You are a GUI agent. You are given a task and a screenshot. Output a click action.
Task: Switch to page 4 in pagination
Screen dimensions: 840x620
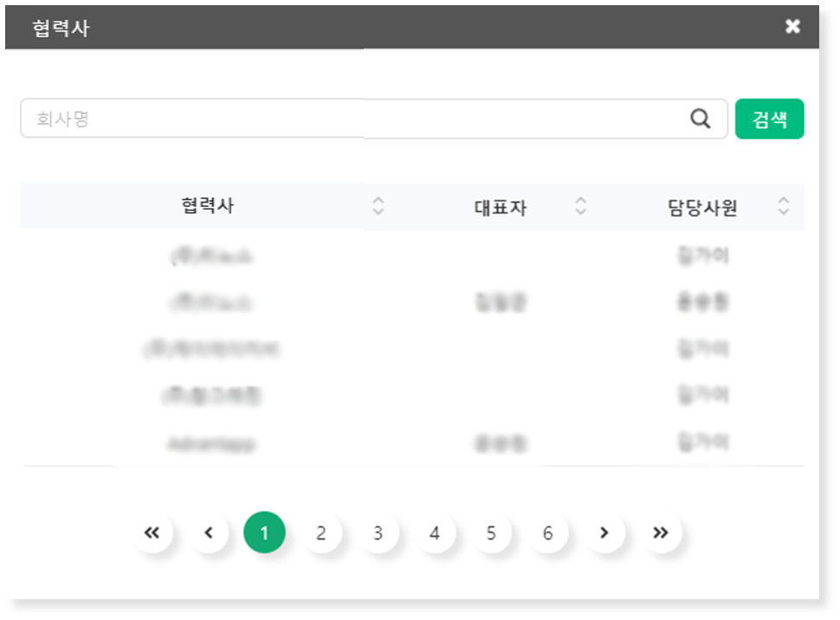pyautogui.click(x=435, y=533)
